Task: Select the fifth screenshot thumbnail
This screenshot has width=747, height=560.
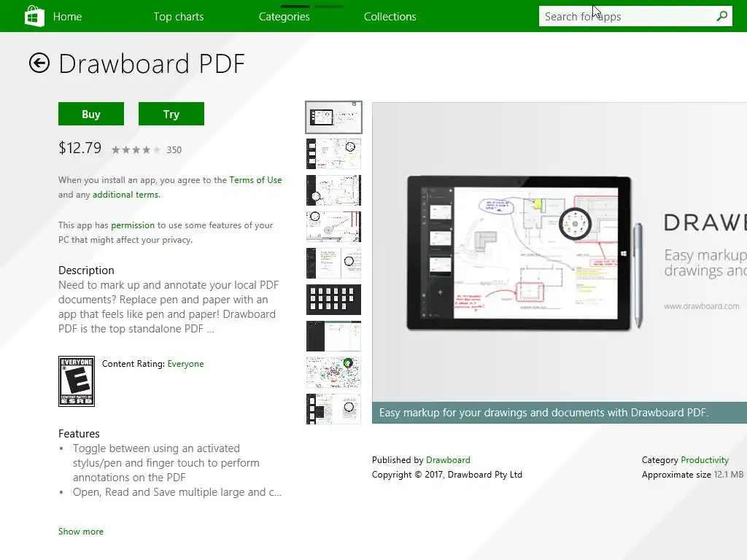Action: click(333, 262)
